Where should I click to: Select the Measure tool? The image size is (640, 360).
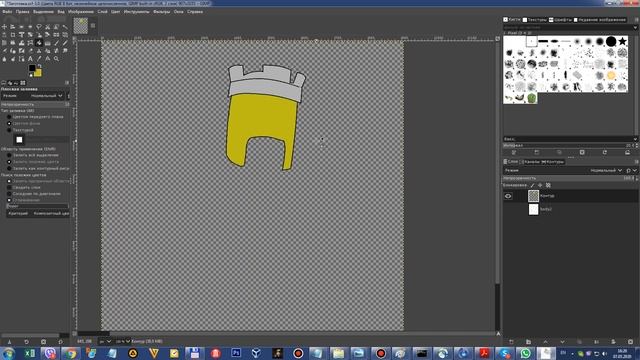(x=47, y=59)
